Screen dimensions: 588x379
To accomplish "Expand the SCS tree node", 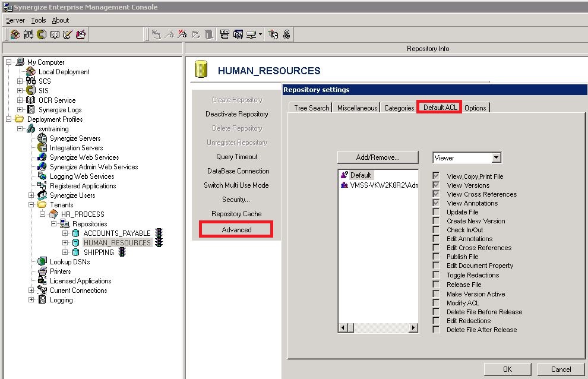I will click(x=20, y=81).
